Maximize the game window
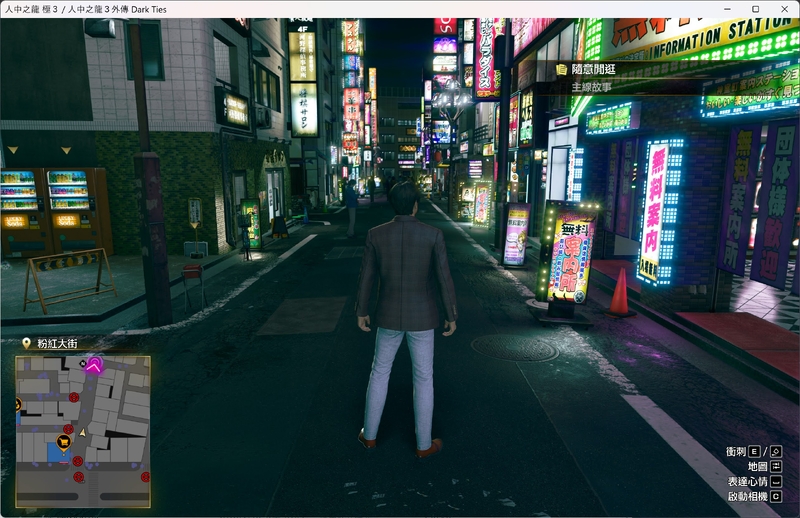Image resolution: width=800 pixels, height=518 pixels. (756, 9)
